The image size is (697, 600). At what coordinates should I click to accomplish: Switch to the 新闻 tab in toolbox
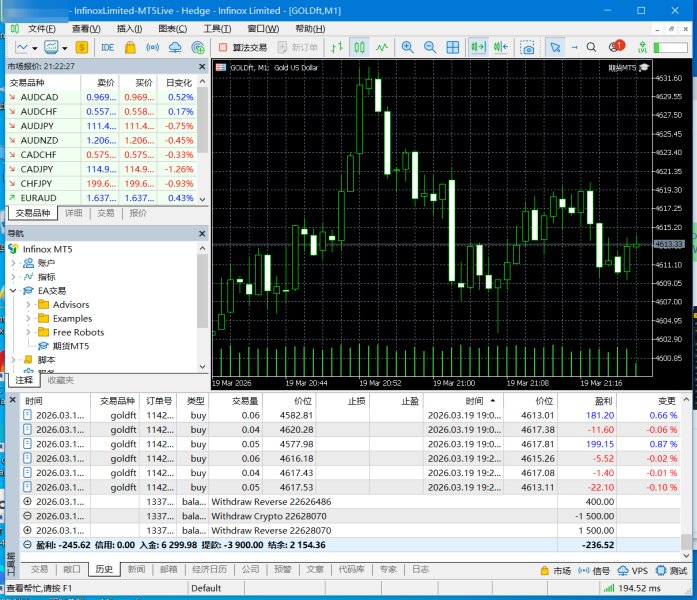coord(135,569)
